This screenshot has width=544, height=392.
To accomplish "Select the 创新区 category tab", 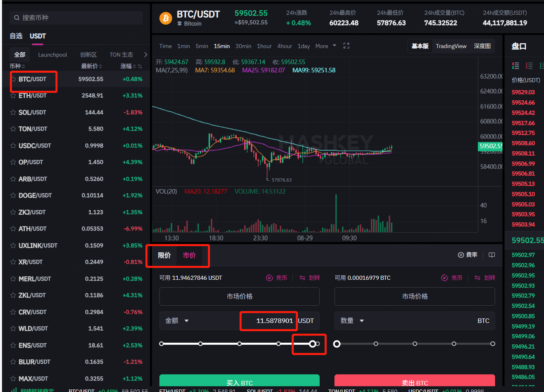I will pyautogui.click(x=88, y=54).
